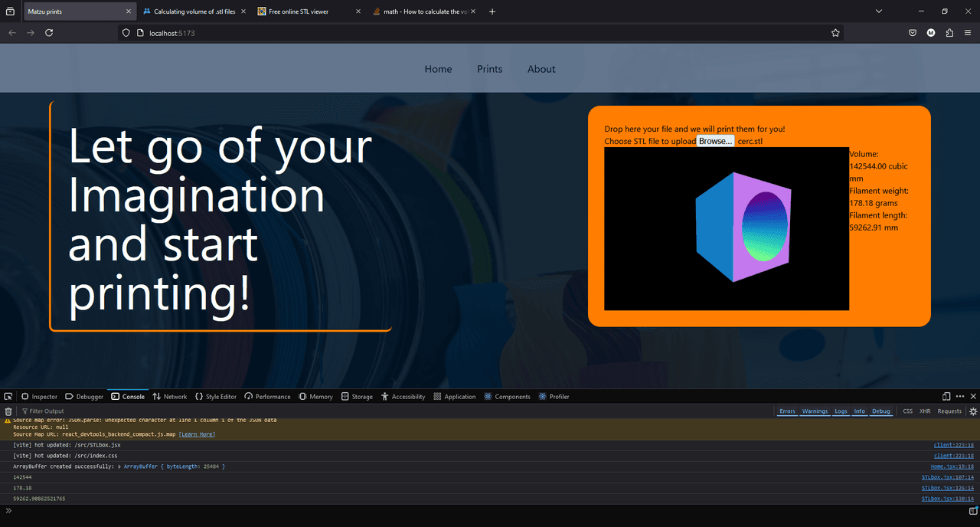Image resolution: width=980 pixels, height=527 pixels.
Task: Click the 3D STL cube preview
Action: 743,227
